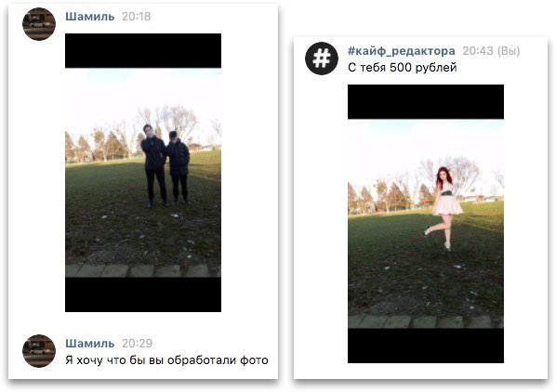The height and width of the screenshot is (392, 556).
Task: Open edited photo with girl in dress
Action: pyautogui.click(x=426, y=224)
